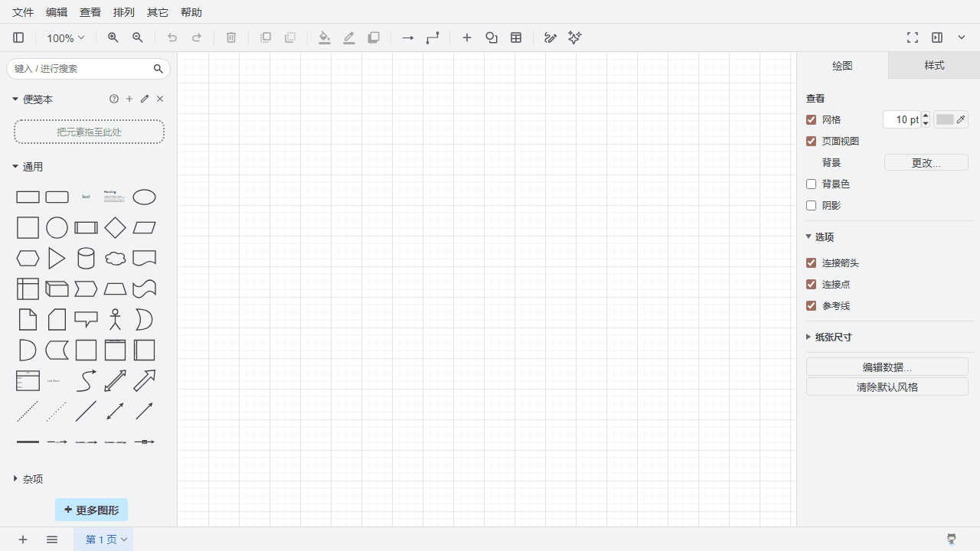Open the shapes picker toolbar icon
This screenshot has height=551, width=980.
(492, 37)
